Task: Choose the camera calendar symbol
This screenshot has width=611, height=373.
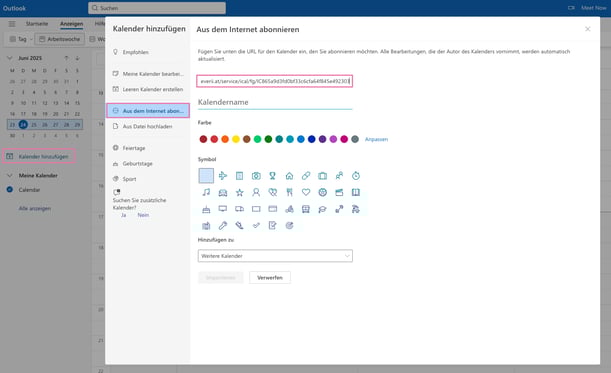Action: click(256, 176)
